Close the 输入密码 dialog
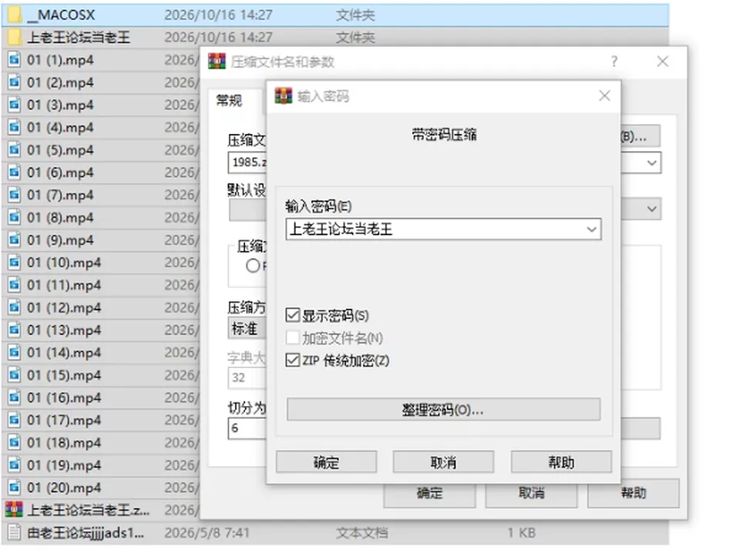This screenshot has height=560, width=740. [604, 96]
